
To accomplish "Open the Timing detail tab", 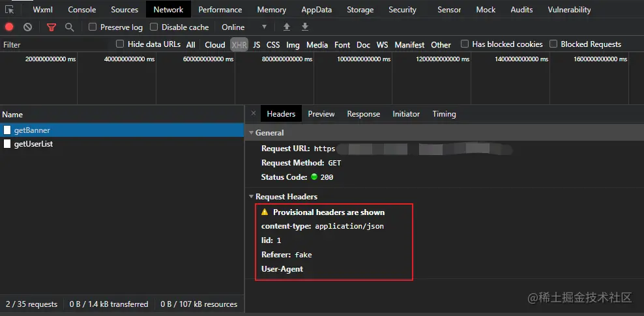I will 444,113.
